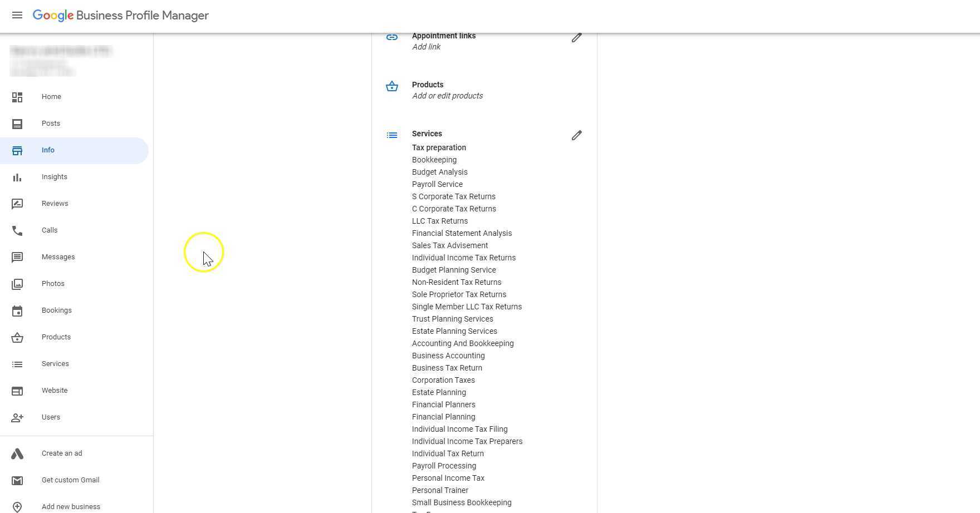Click the Appointment links chain icon
Image resolution: width=980 pixels, height=513 pixels.
[392, 37]
